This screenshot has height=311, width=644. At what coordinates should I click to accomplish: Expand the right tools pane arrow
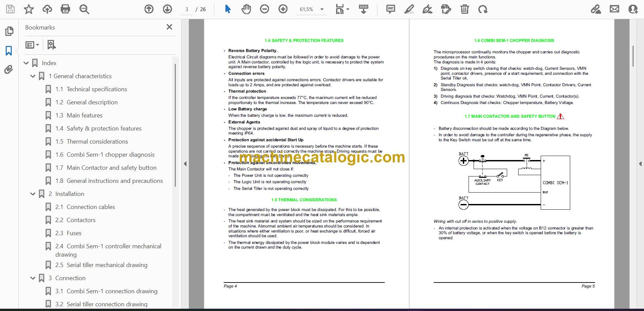tap(640, 164)
